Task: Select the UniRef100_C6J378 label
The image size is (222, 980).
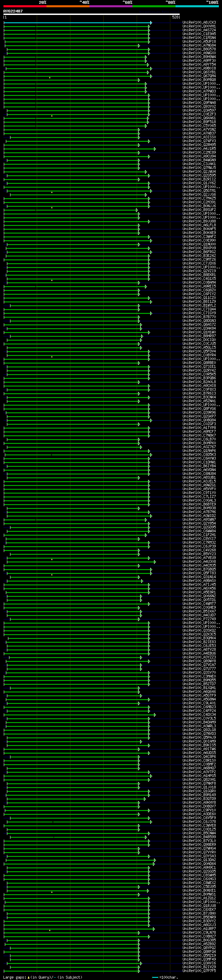Action: pos(199,821)
